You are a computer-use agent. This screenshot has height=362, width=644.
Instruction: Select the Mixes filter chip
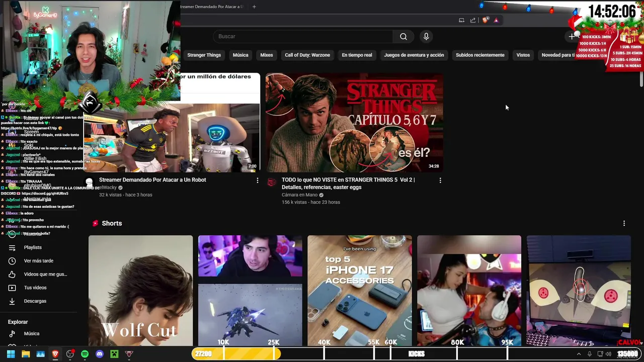[x=267, y=55]
